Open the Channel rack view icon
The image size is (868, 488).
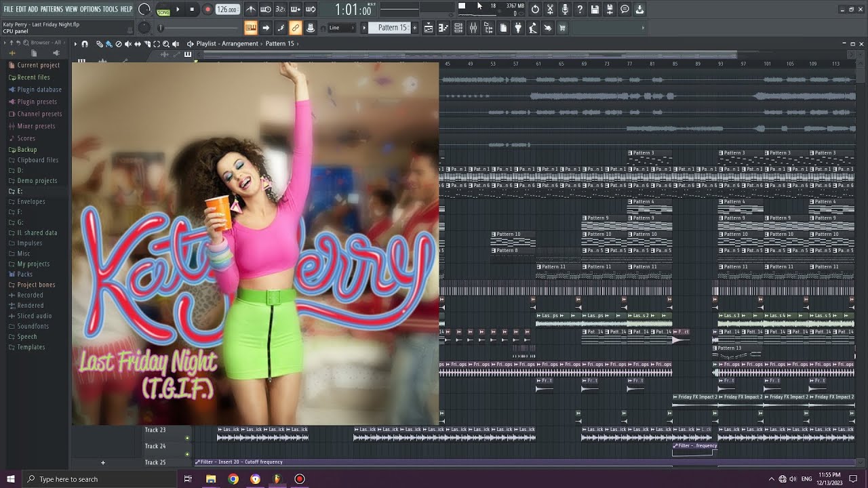coord(458,28)
